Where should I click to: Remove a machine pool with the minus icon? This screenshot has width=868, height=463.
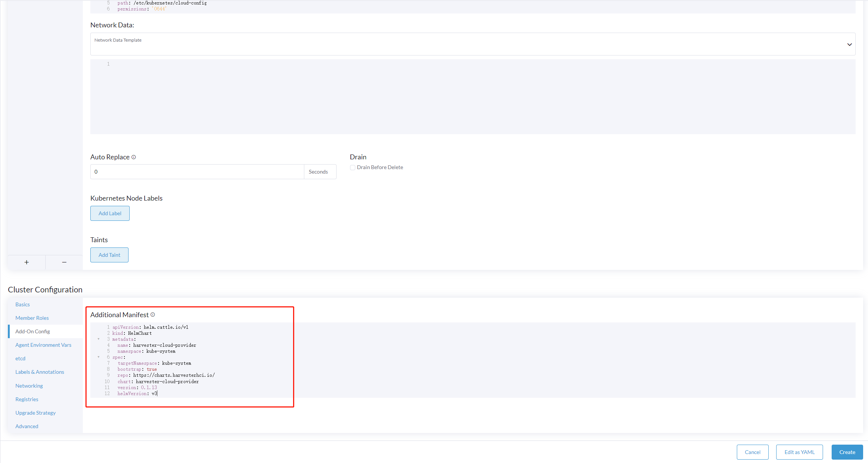click(x=64, y=262)
